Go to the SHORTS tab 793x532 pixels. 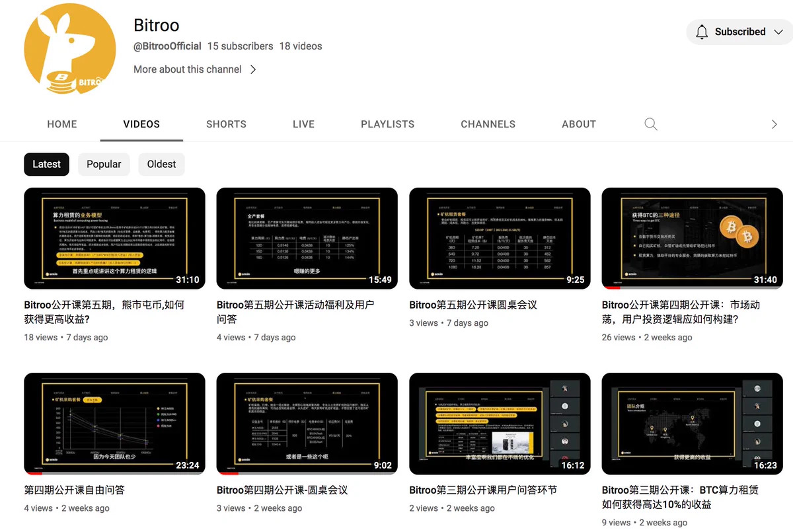(226, 124)
